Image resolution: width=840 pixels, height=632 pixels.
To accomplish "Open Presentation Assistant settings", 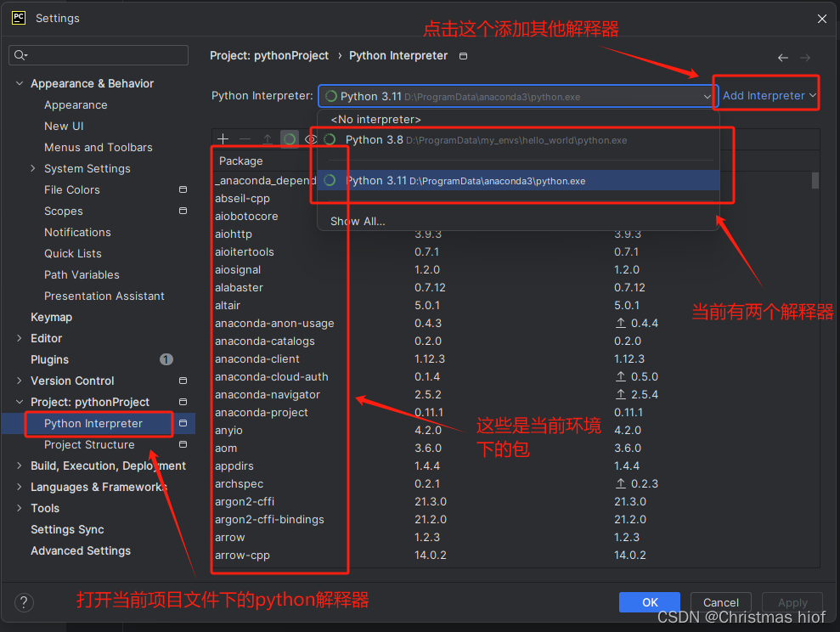I will coord(104,296).
